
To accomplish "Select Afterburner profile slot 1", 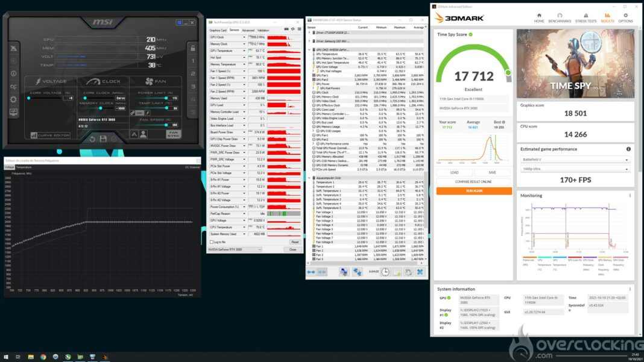I will tap(192, 61).
